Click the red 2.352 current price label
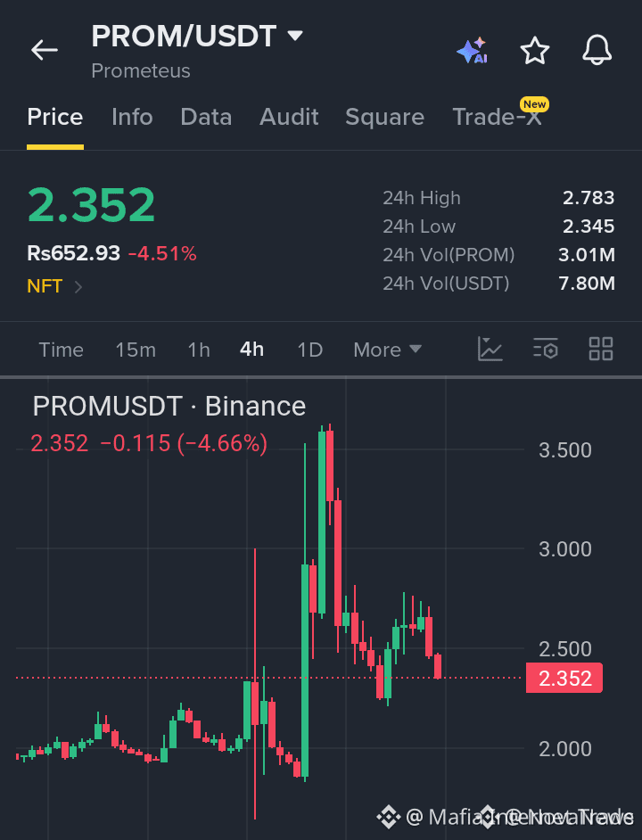Image resolution: width=642 pixels, height=840 pixels. [564, 679]
